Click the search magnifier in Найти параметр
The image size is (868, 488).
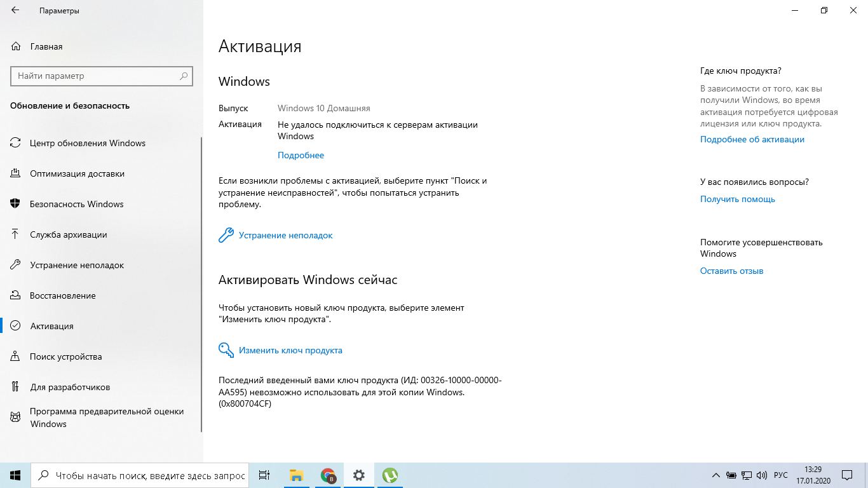click(184, 76)
